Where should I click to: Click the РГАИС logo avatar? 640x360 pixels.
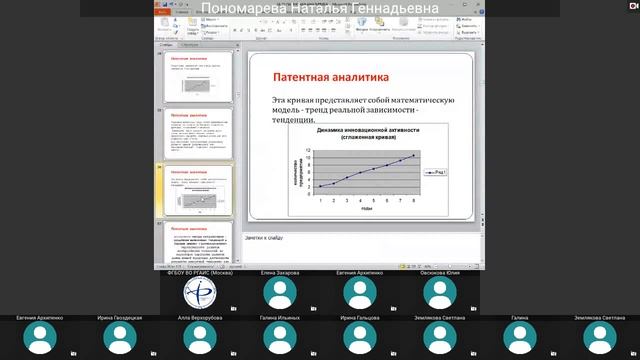pyautogui.click(x=200, y=292)
